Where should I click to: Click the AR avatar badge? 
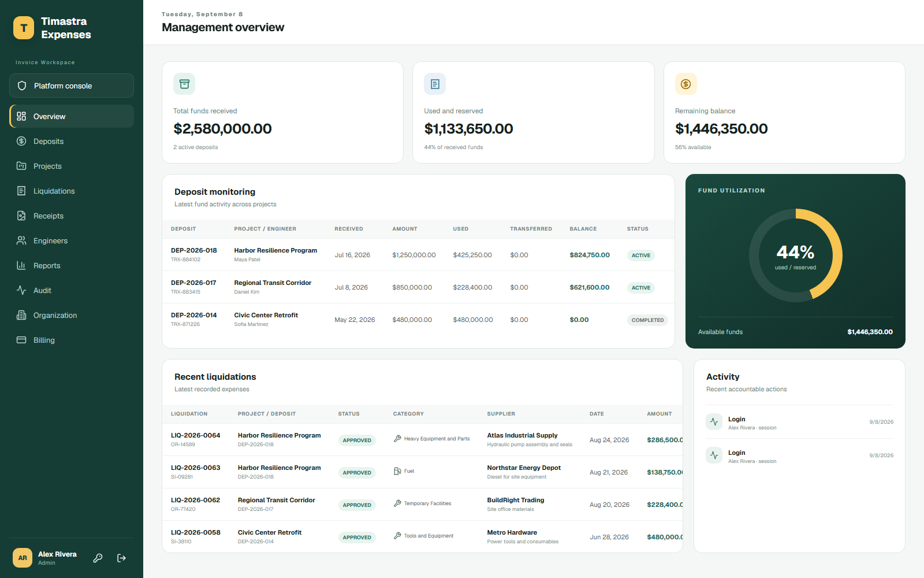tap(23, 558)
